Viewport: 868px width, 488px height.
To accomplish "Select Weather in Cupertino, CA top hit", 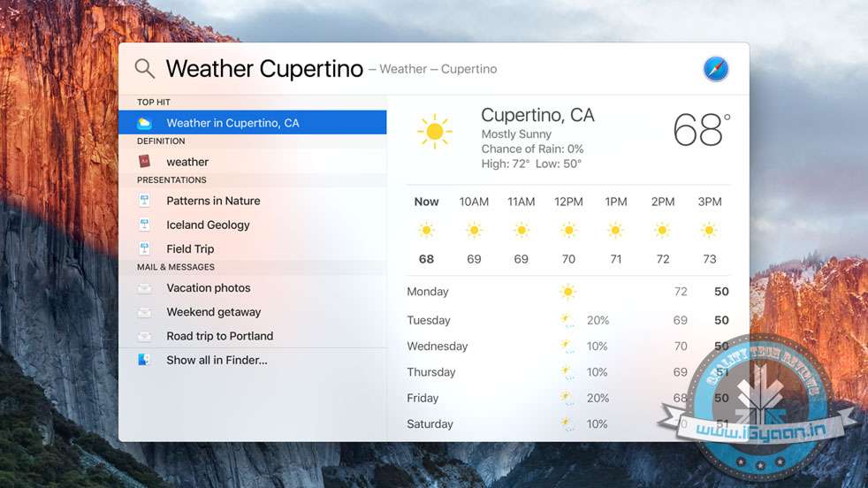I will [x=232, y=123].
